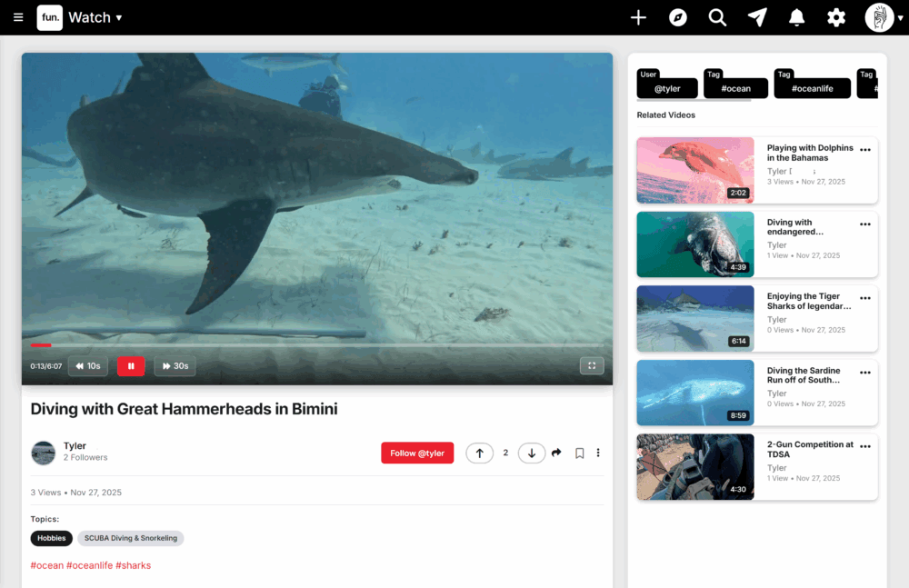Viewport: 909px width, 588px height.
Task: Select the @tyler user filter
Action: 667,88
